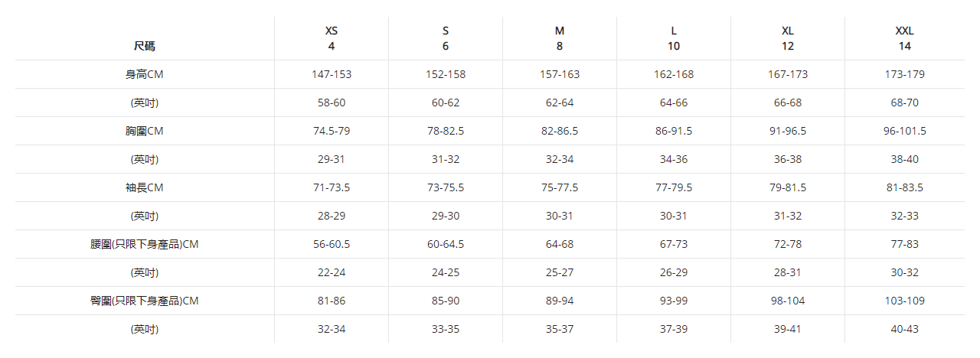Click the 81-83.5 sleeve length cell
980x358 pixels.
904,187
